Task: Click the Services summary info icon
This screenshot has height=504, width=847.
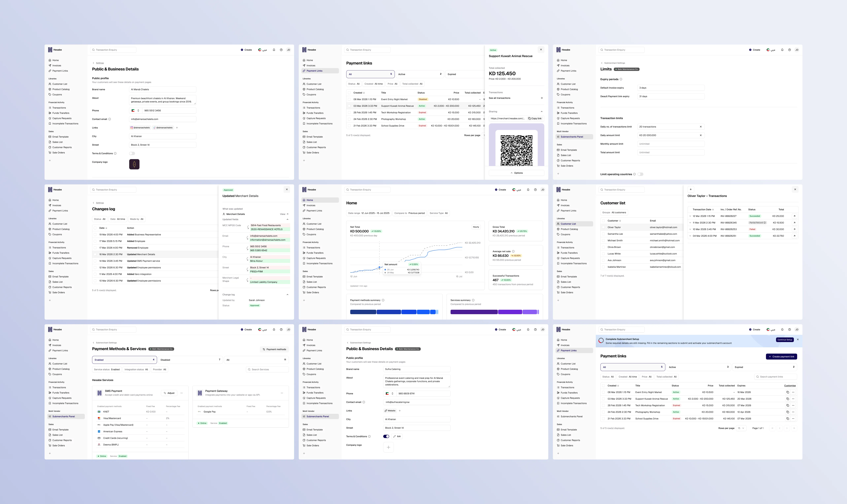Action: pos(473,300)
